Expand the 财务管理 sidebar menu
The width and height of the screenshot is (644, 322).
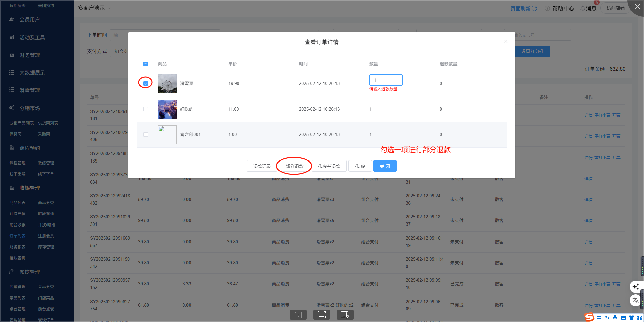click(30, 55)
